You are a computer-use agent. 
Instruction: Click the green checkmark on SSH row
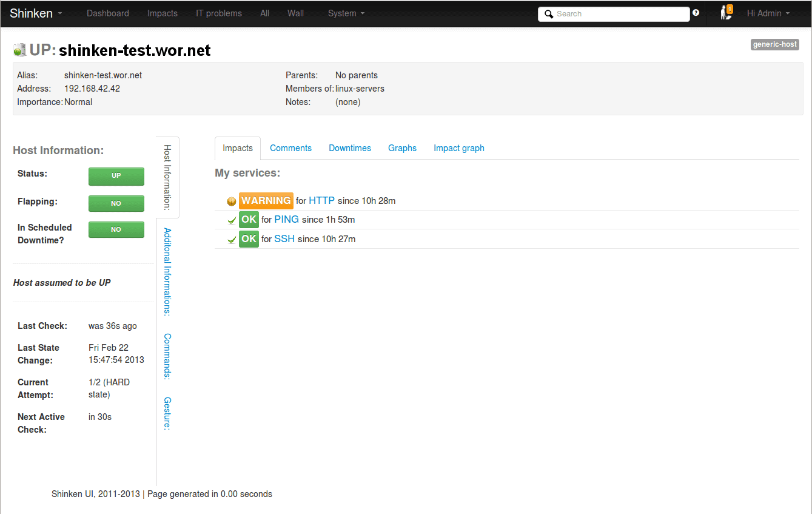pos(232,240)
